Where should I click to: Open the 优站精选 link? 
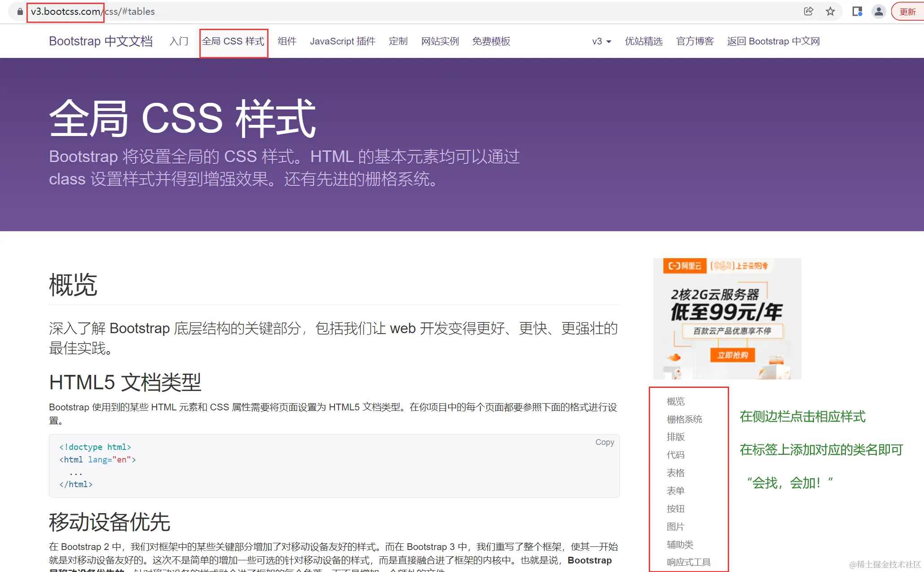click(x=644, y=41)
